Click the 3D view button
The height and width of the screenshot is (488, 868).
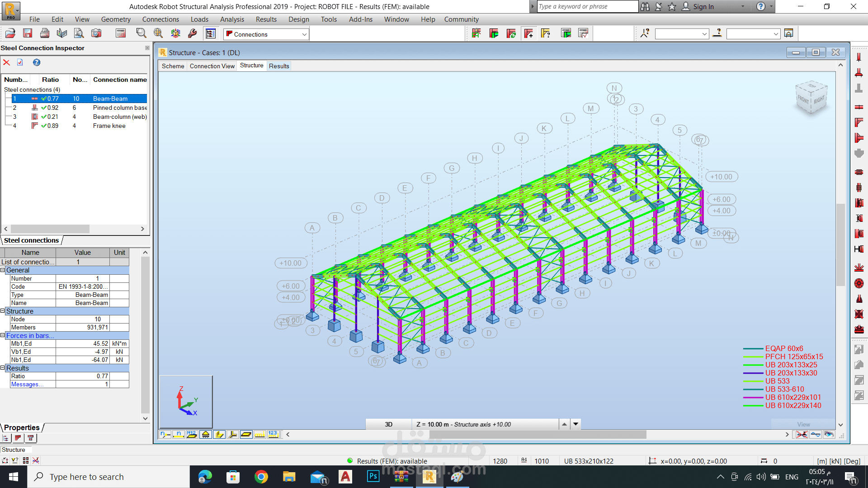[388, 424]
